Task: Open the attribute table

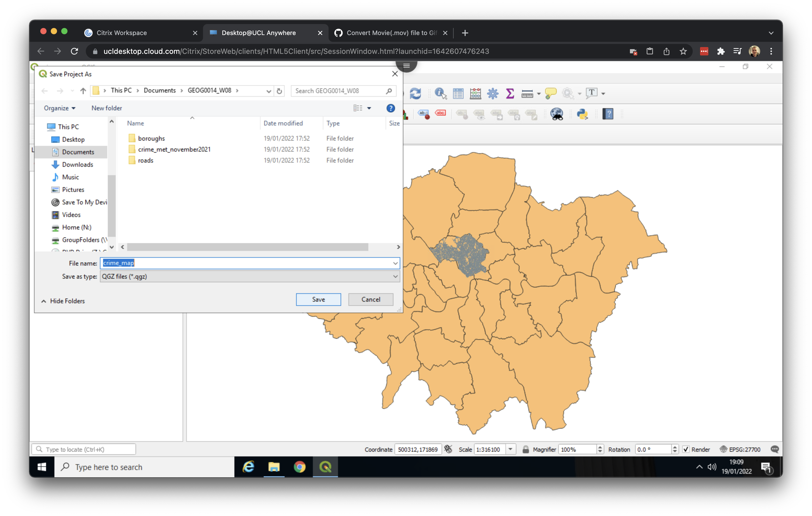Action: coord(458,94)
